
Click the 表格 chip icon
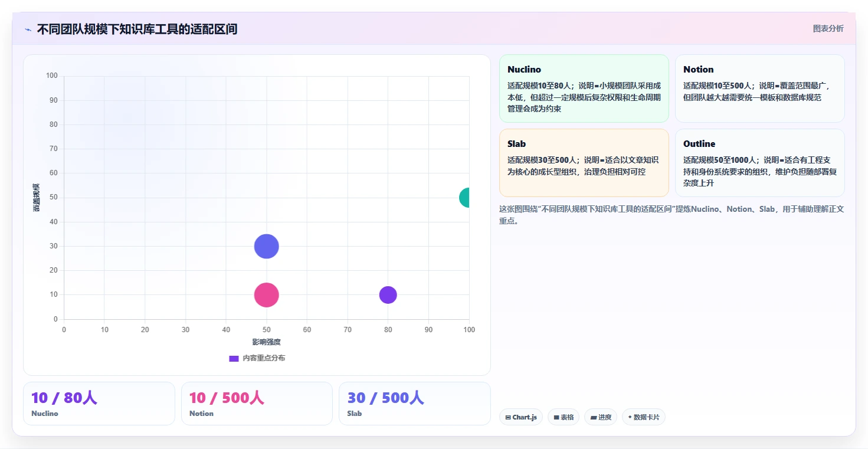click(556, 417)
